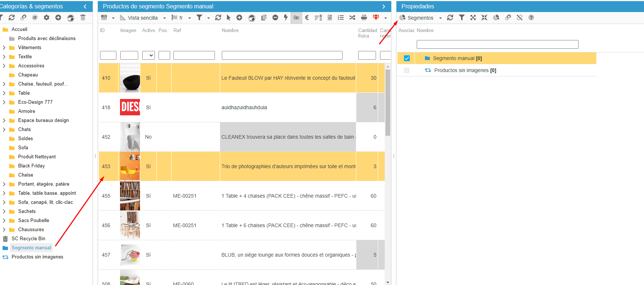Click the lightning bolt quick action icon
The image size is (644, 285).
point(286,17)
